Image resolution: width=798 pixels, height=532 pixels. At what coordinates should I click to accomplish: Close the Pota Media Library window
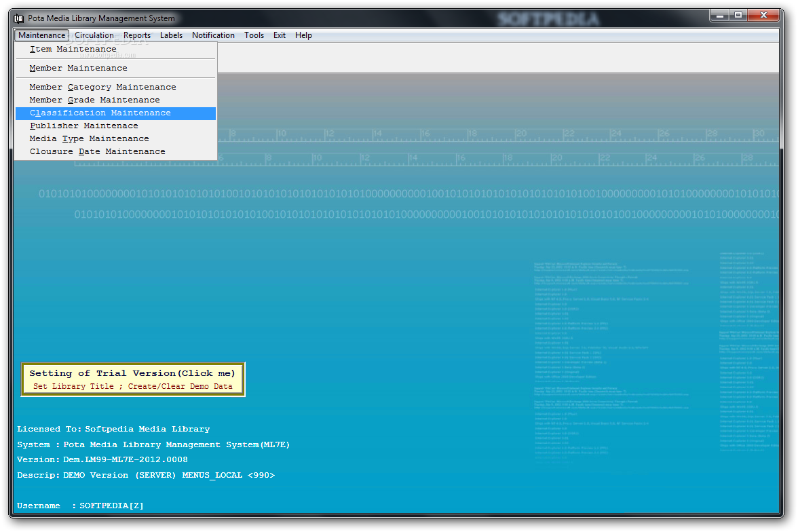[x=763, y=16]
